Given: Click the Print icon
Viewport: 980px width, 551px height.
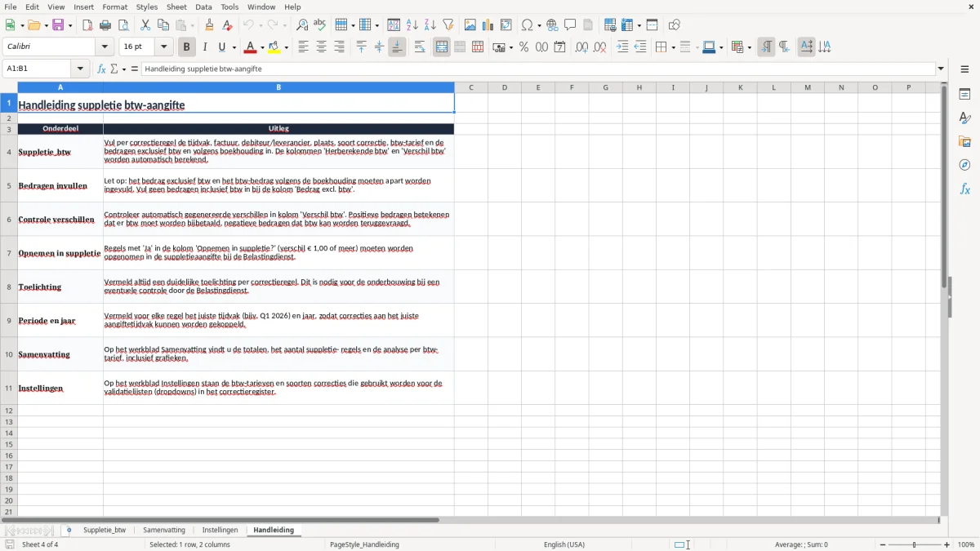Looking at the screenshot, I should 105,25.
